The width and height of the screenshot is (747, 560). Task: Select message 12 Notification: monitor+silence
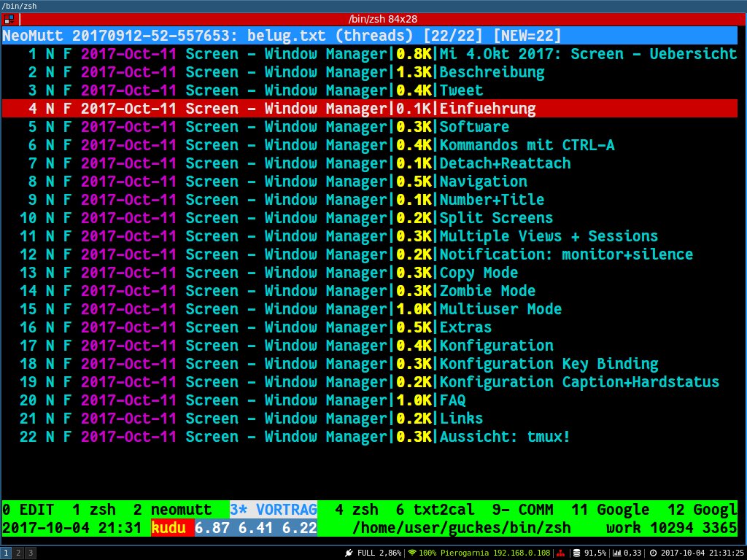coord(369,254)
